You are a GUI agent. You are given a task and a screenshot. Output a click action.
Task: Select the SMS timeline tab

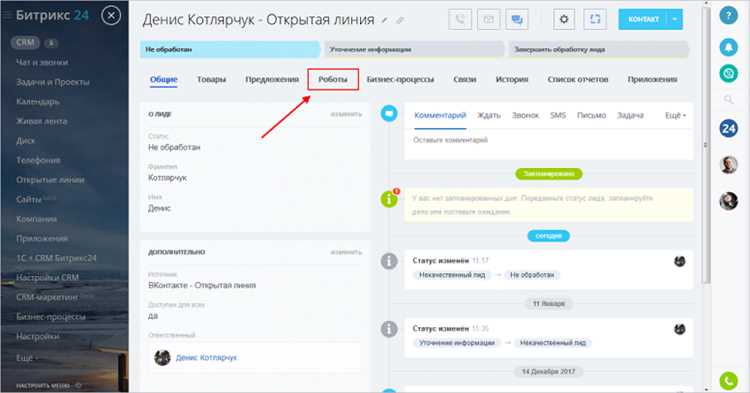click(x=558, y=115)
